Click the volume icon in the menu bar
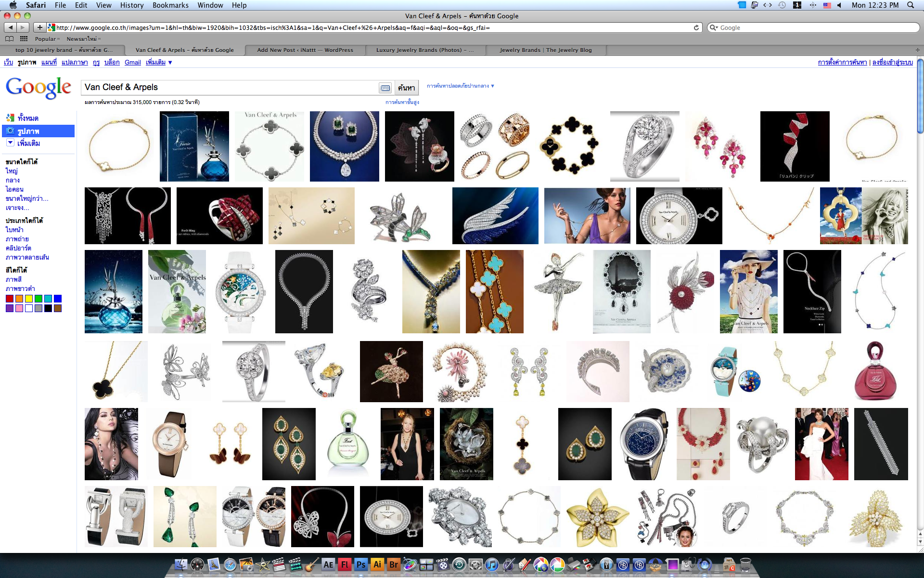Image resolution: width=924 pixels, height=578 pixels. 840,5
